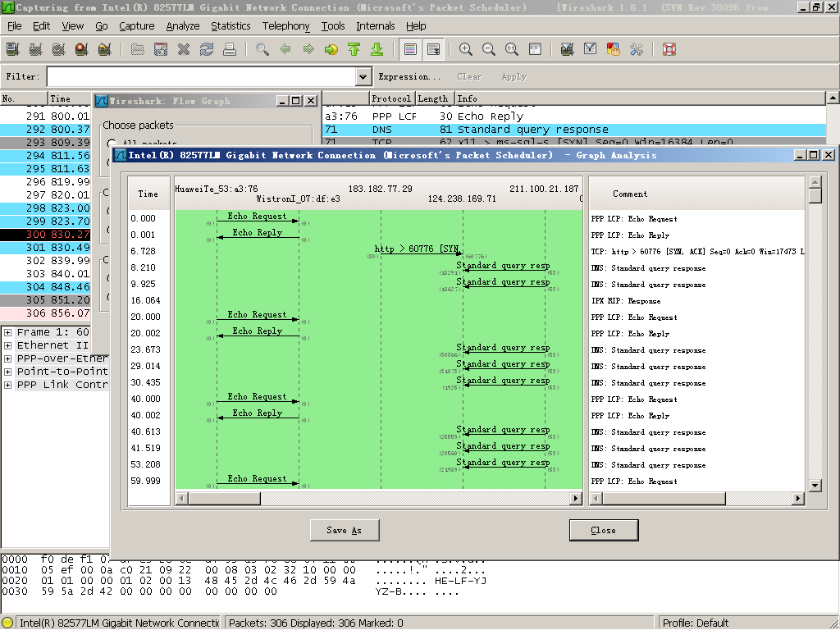Click the flow graph scroll-right arrow

pos(576,498)
